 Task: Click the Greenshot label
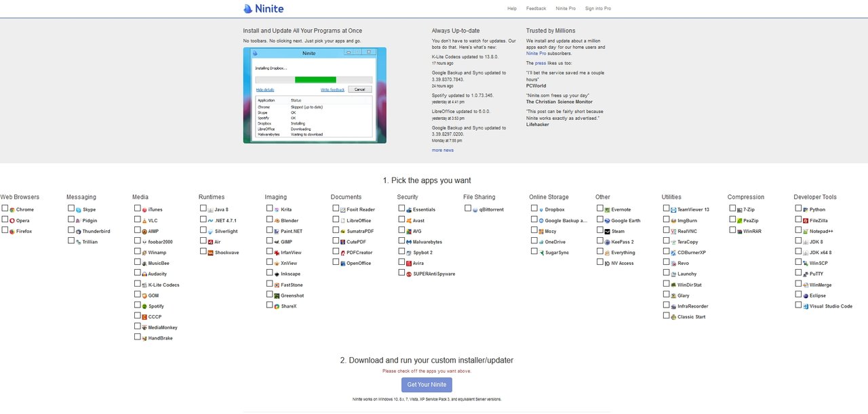tap(292, 295)
